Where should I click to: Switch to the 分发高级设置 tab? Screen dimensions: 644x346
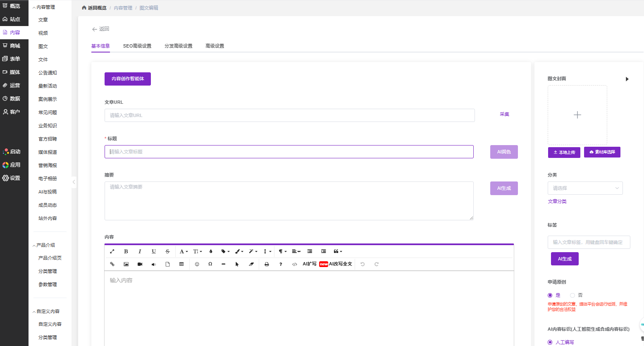click(179, 46)
